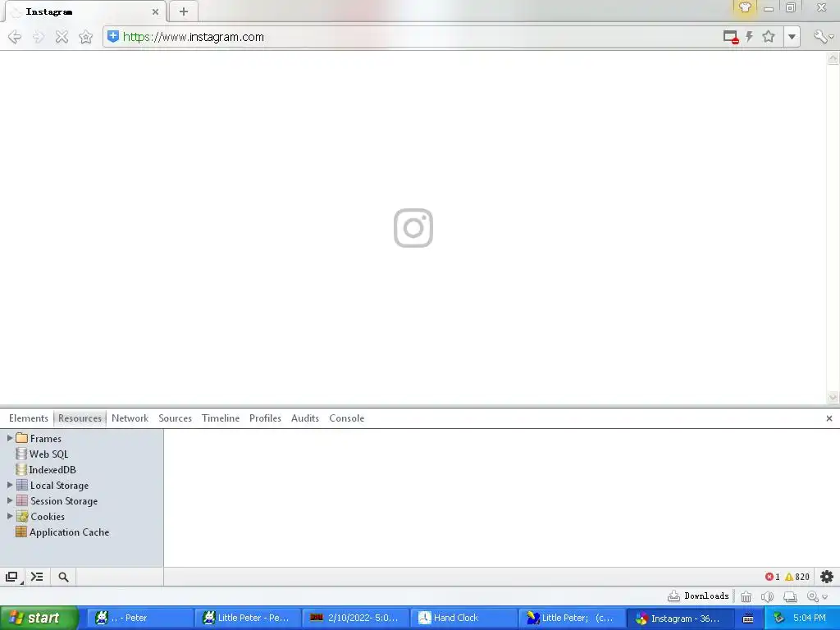Image resolution: width=840 pixels, height=630 pixels.
Task: Open the Windows start menu
Action: (x=39, y=618)
